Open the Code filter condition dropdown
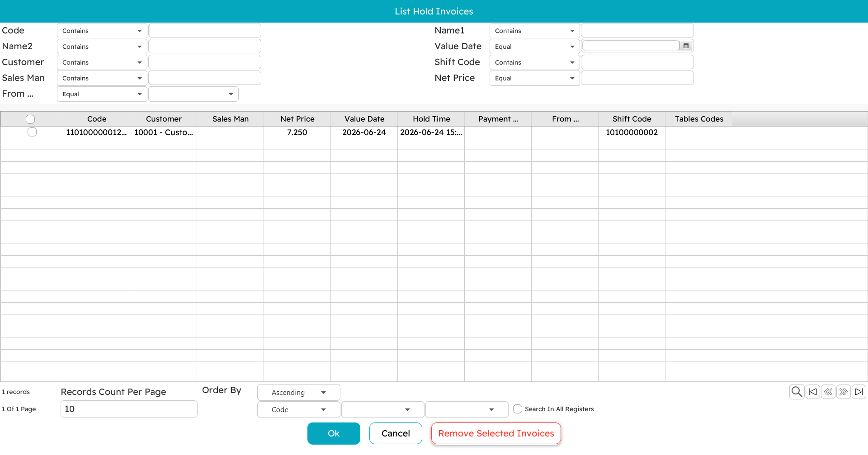The image size is (868, 455). click(x=102, y=31)
